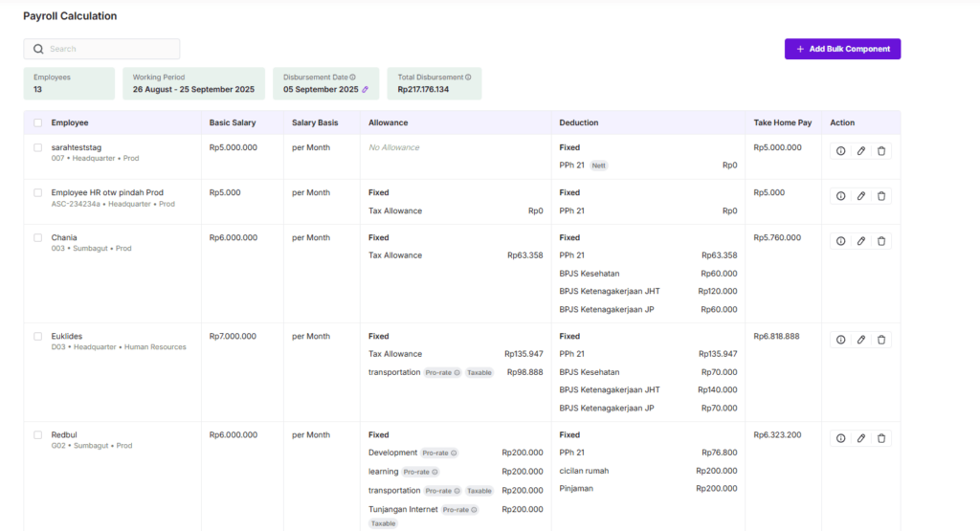
Task: Click the pencil beside disbursement date
Action: click(x=365, y=90)
